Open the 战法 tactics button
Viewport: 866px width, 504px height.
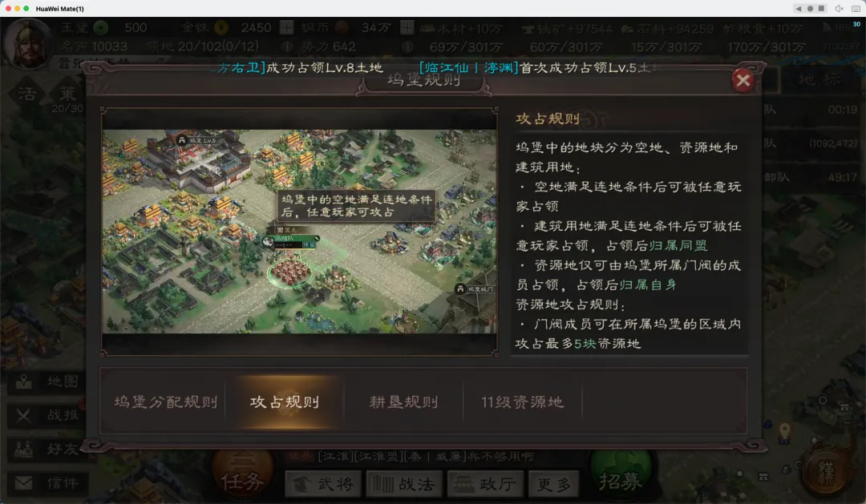click(x=404, y=484)
